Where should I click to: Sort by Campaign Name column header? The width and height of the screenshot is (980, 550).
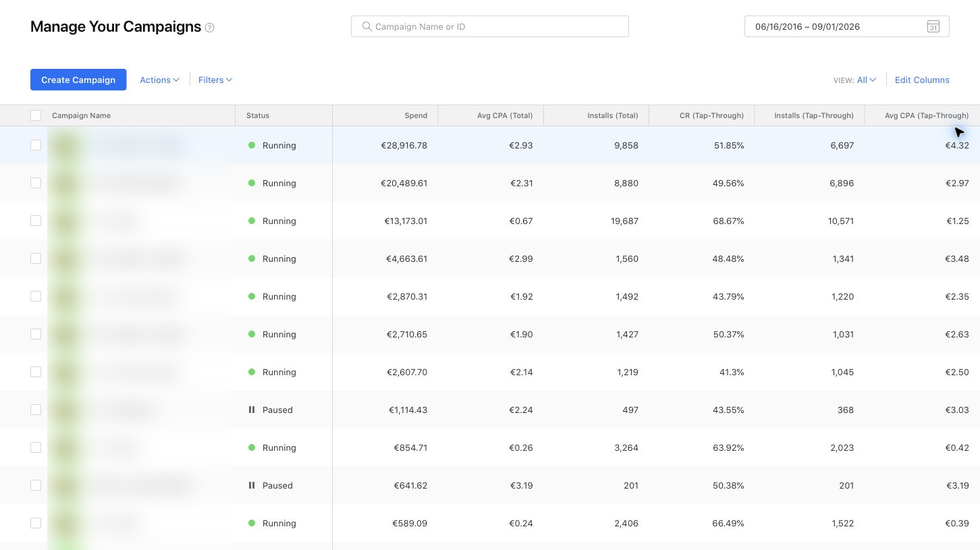point(81,115)
